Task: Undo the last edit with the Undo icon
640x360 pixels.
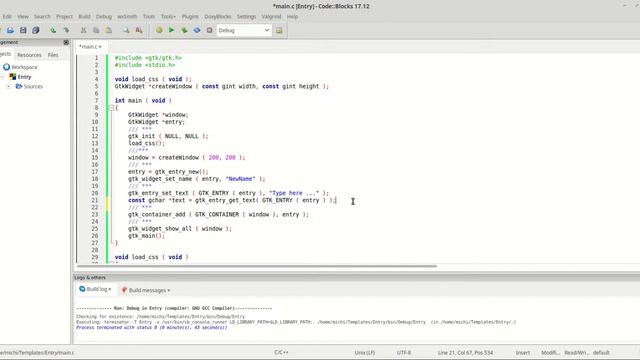Action: click(53, 30)
